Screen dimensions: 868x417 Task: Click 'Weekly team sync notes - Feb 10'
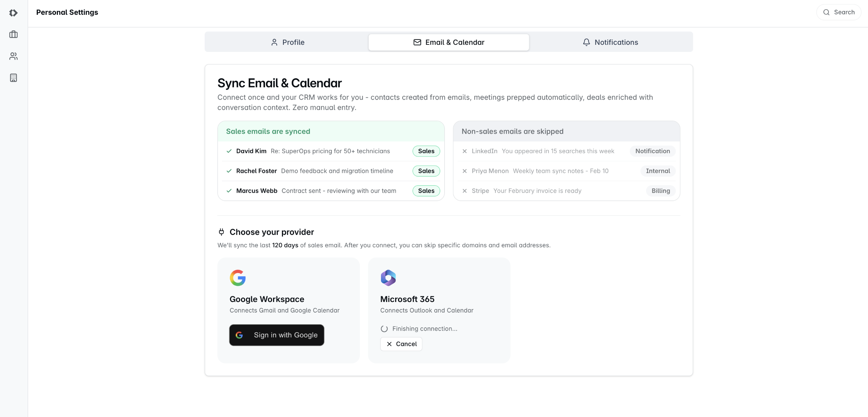(x=561, y=171)
